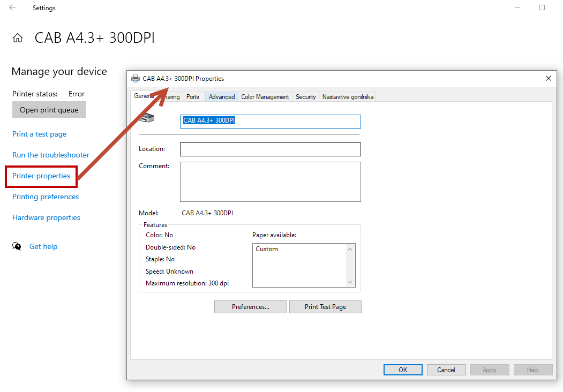Open the Nastavitve gonilnika tab
563x392 pixels.
(x=348, y=97)
